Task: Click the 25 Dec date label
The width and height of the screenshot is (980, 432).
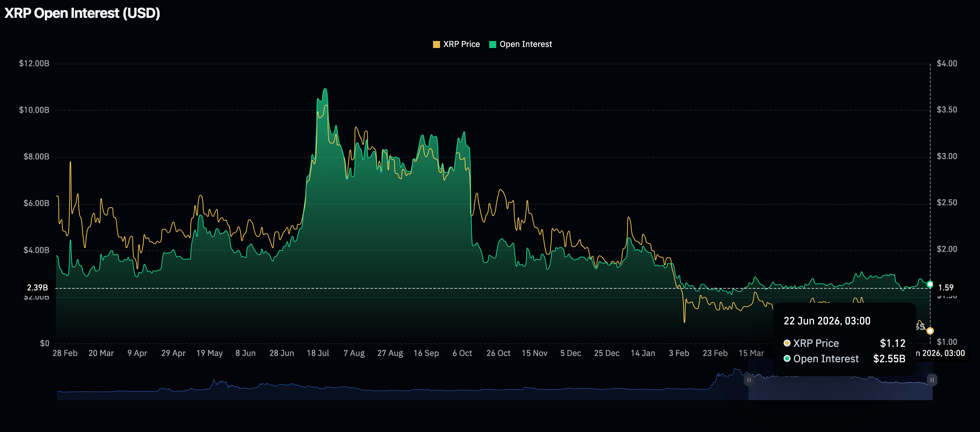Action: 607,353
